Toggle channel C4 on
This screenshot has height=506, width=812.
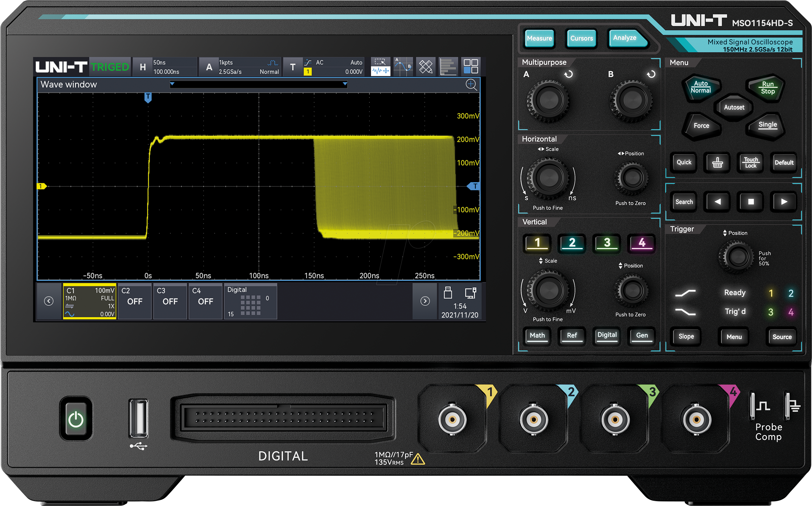[x=206, y=301]
